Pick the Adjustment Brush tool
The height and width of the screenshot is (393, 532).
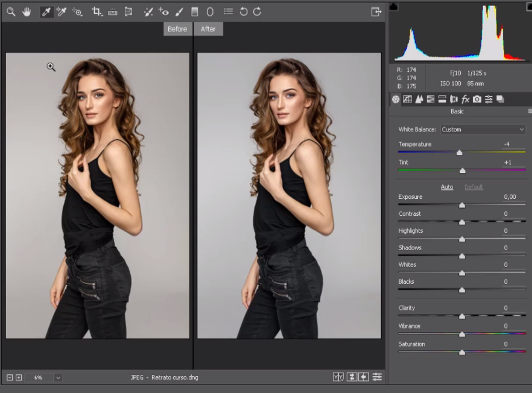pos(179,11)
